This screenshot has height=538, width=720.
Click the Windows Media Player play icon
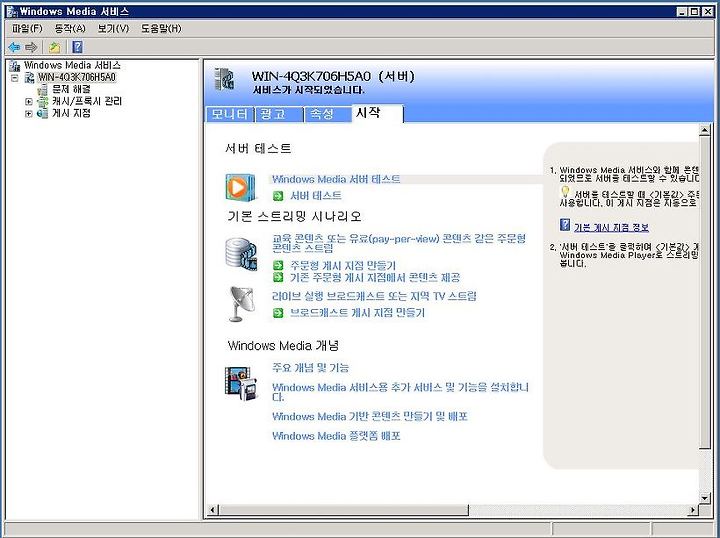click(241, 187)
